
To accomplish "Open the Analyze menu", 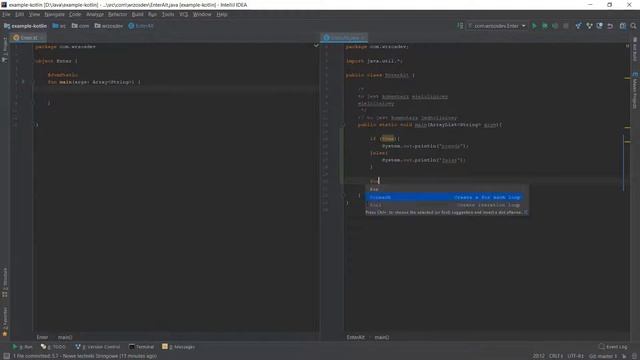I will (95, 14).
